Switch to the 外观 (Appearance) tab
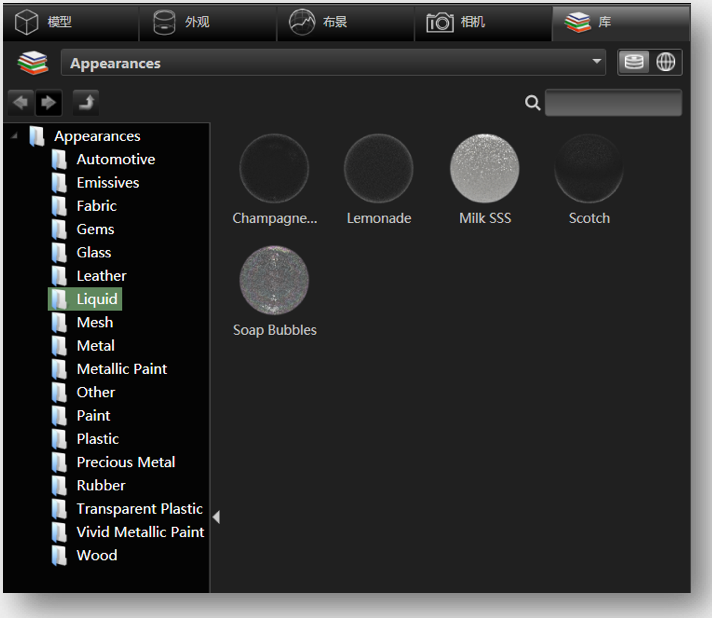Viewport: 712px width, 618px height. pyautogui.click(x=208, y=22)
